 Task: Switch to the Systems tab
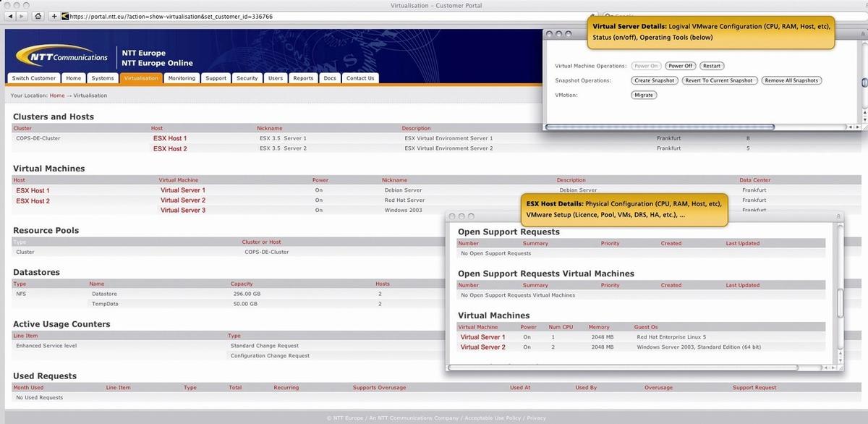coord(103,78)
